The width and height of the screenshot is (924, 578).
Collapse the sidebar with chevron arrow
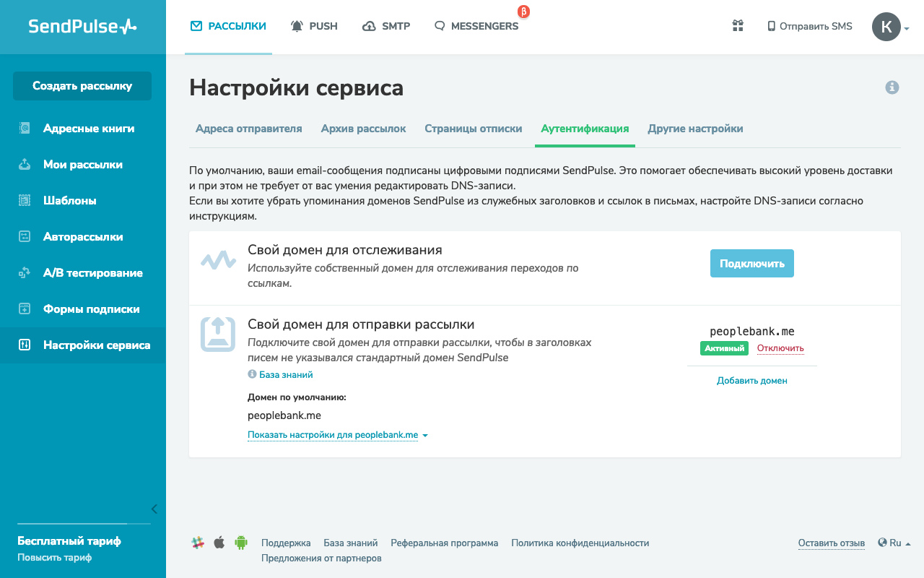[x=154, y=509]
